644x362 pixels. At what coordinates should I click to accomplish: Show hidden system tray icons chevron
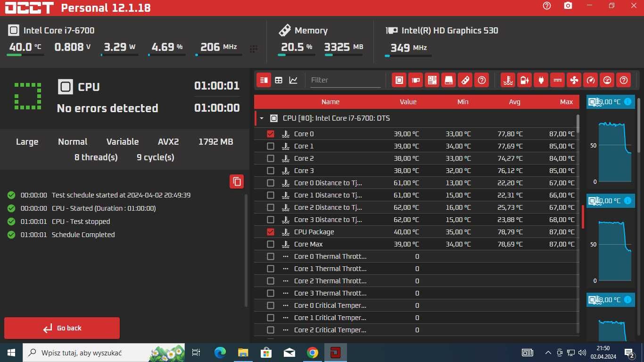coord(548,353)
